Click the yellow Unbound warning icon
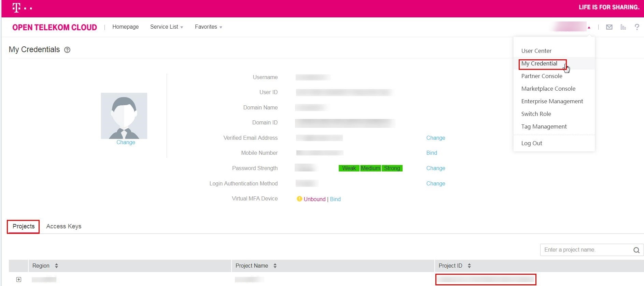This screenshot has width=644, height=286. [299, 199]
